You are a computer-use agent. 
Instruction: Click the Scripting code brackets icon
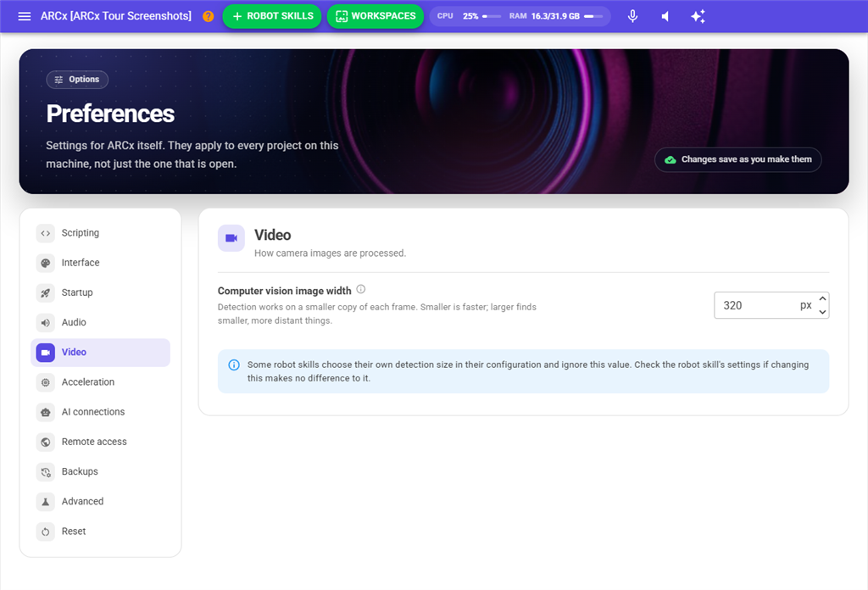click(x=46, y=233)
